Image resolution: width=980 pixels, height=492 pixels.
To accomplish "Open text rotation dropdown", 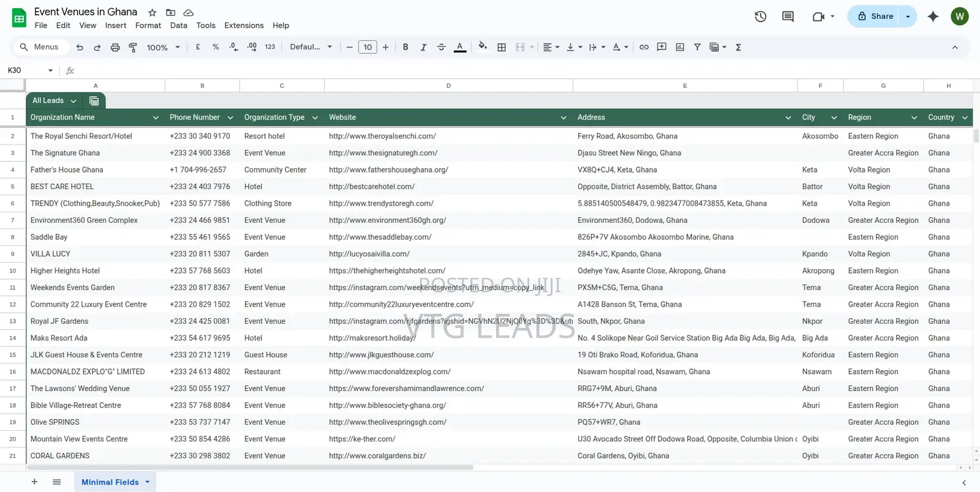I will click(x=620, y=47).
